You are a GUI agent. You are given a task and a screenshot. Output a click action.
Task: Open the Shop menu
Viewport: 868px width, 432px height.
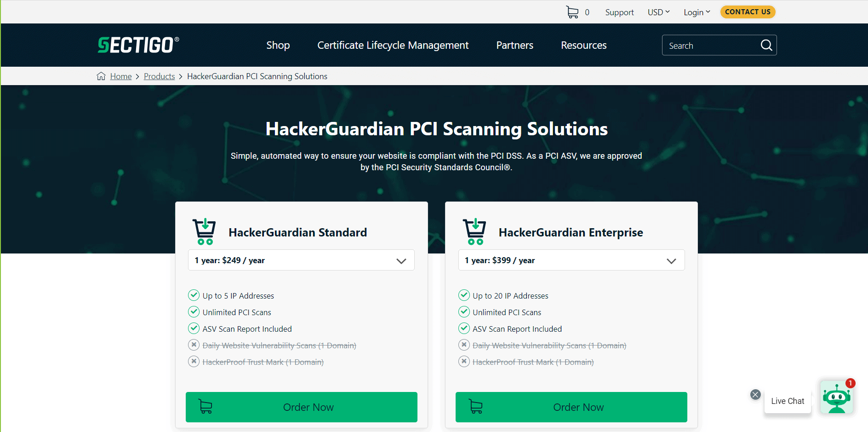(278, 45)
